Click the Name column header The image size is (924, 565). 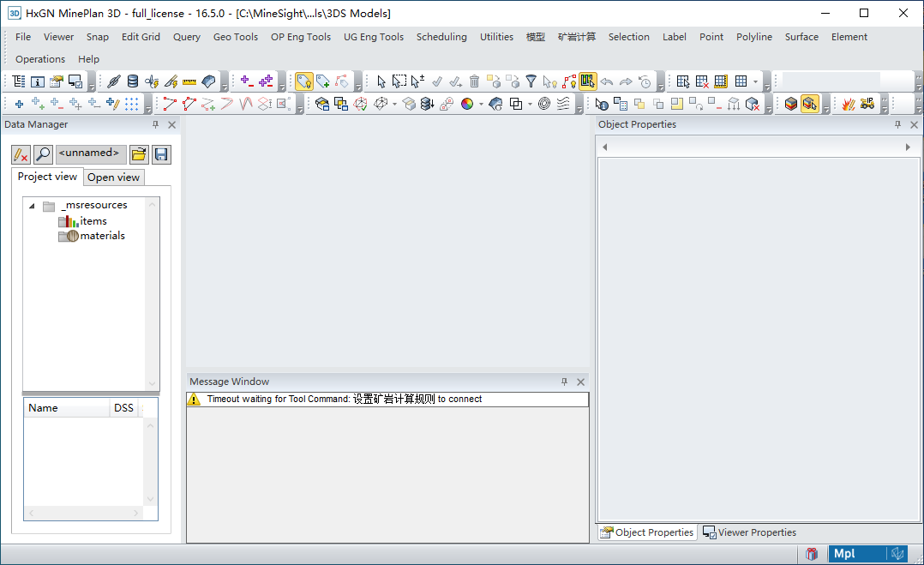pos(67,408)
